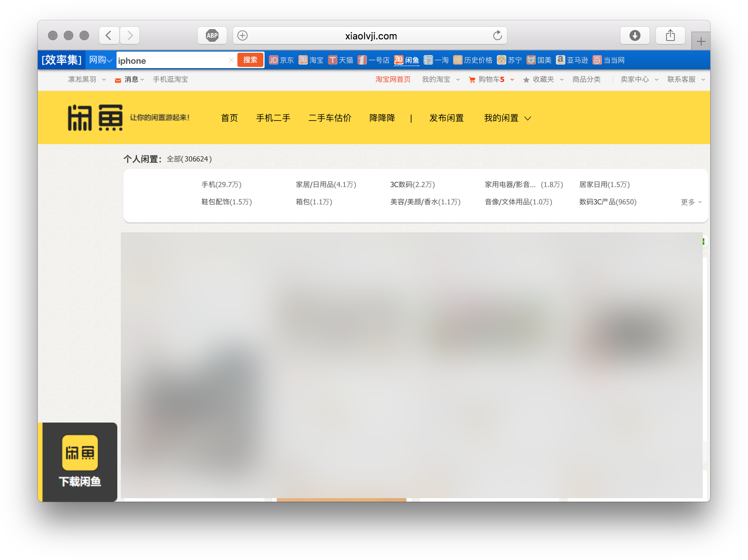This screenshot has height=560, width=748.
Task: Open 二手车估价 section
Action: tap(330, 118)
